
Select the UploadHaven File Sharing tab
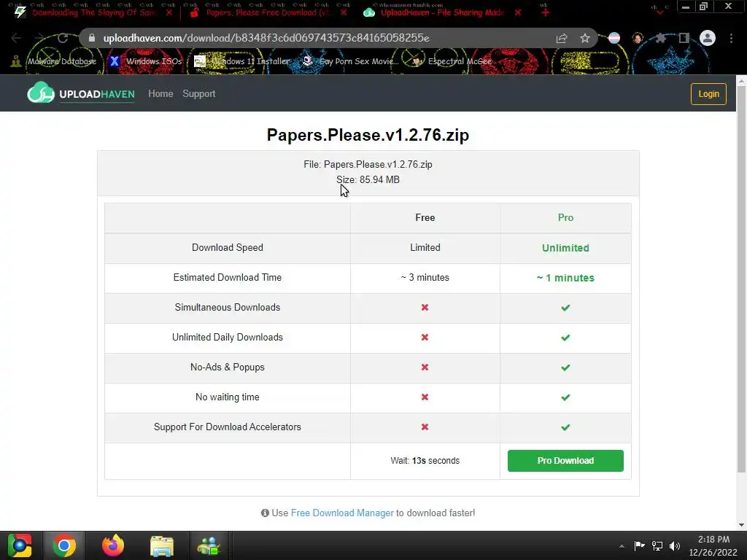click(441, 12)
